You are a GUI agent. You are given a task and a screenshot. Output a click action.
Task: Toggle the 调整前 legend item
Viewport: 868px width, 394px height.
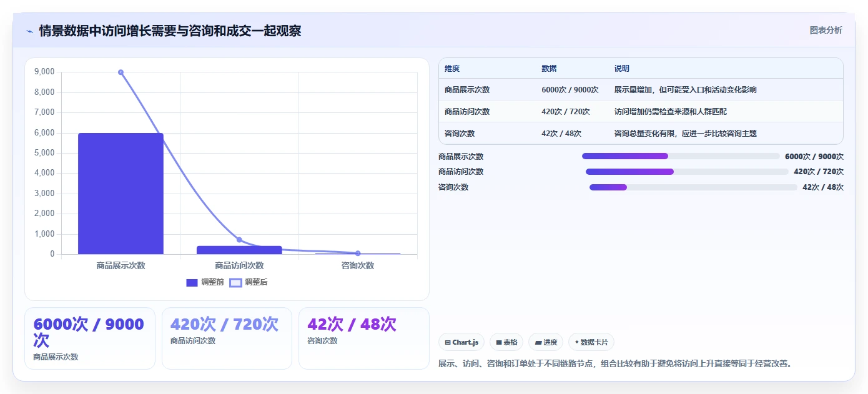point(205,282)
